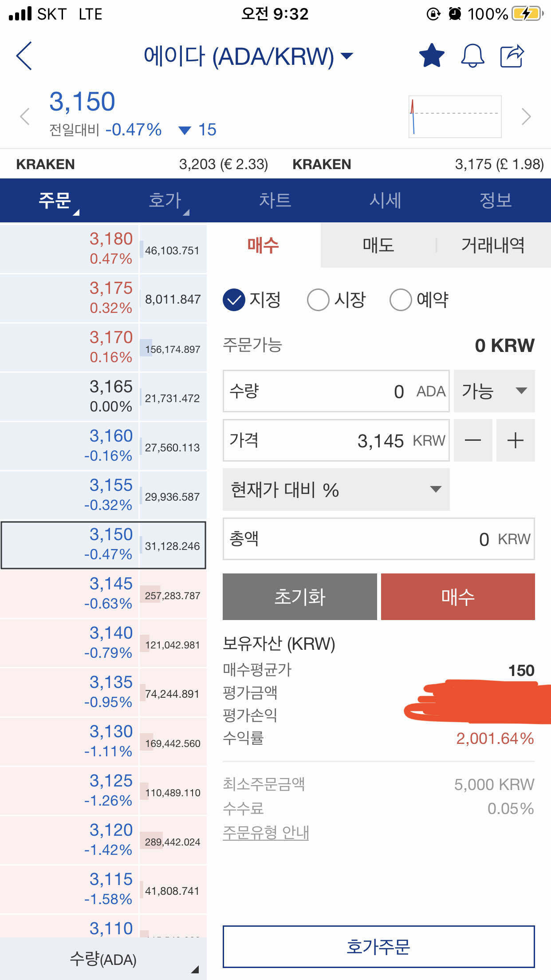The image size is (551, 980).
Task: Select the 예약 (reserved) order type
Action: [x=419, y=300]
